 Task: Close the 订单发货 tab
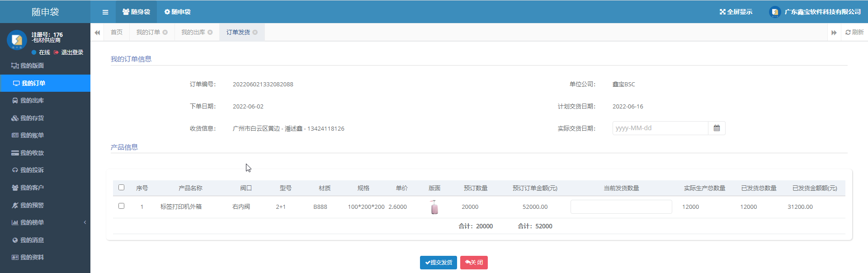[255, 33]
